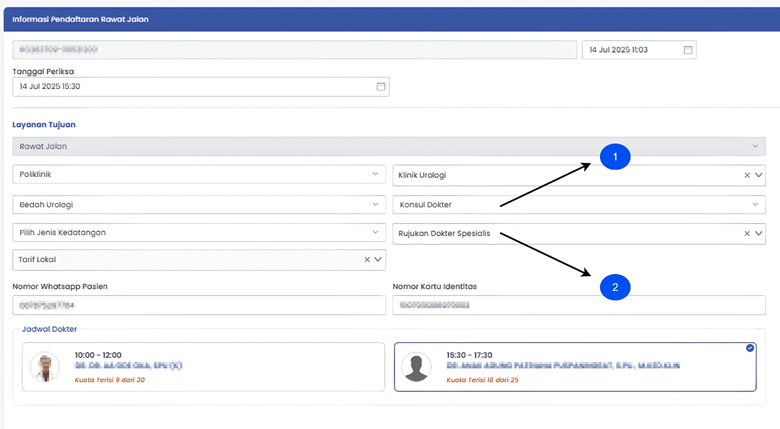Click avatar of the 10:00 - 12:00 doctor
Image resolution: width=780 pixels, height=429 pixels.
pos(45,367)
